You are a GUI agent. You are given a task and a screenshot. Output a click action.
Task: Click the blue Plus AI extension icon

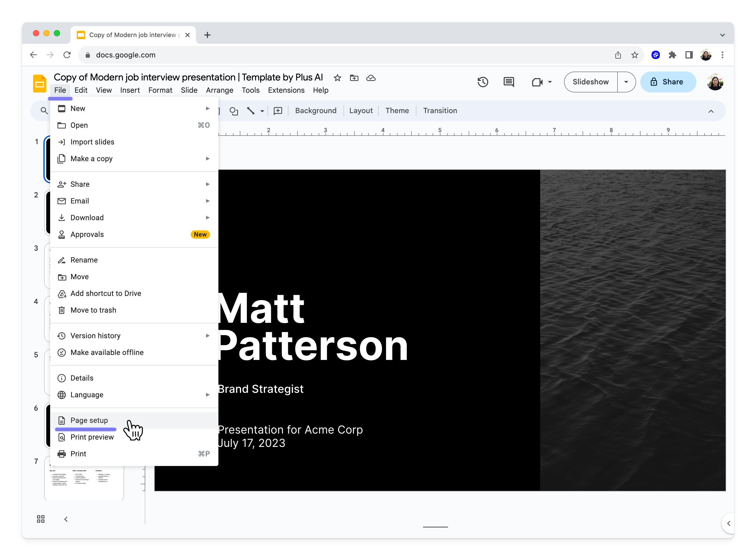click(655, 55)
